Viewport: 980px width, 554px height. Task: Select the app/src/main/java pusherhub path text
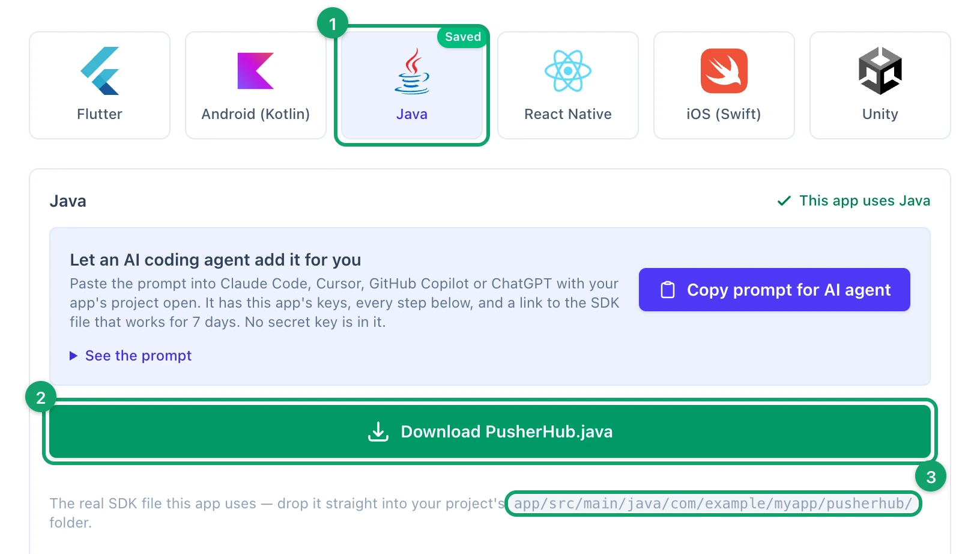(713, 504)
